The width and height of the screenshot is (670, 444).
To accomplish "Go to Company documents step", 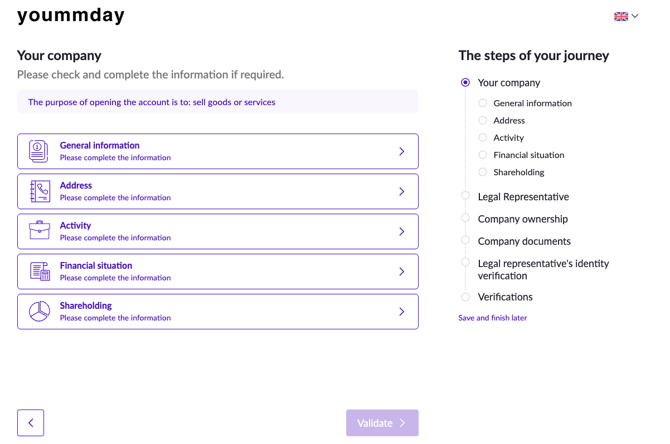I will (x=524, y=241).
